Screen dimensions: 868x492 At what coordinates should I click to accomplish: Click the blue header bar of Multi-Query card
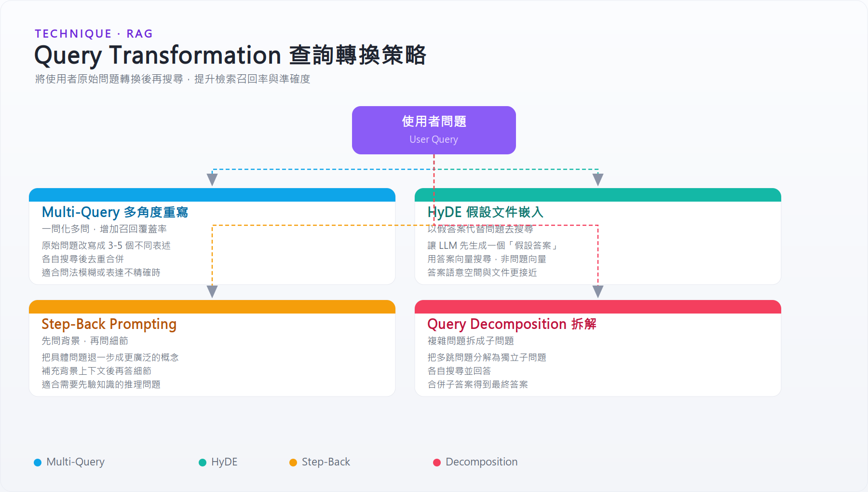tap(212, 195)
